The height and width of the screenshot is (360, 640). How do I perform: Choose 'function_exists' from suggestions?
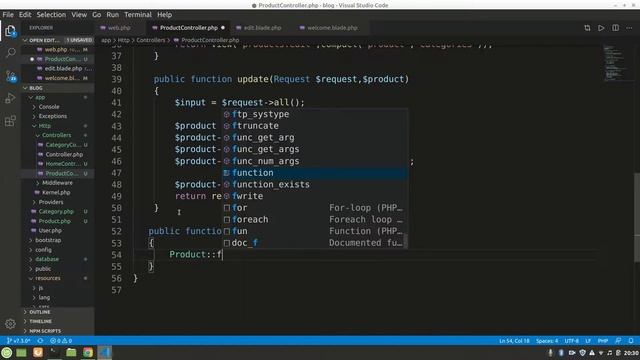pos(315,184)
